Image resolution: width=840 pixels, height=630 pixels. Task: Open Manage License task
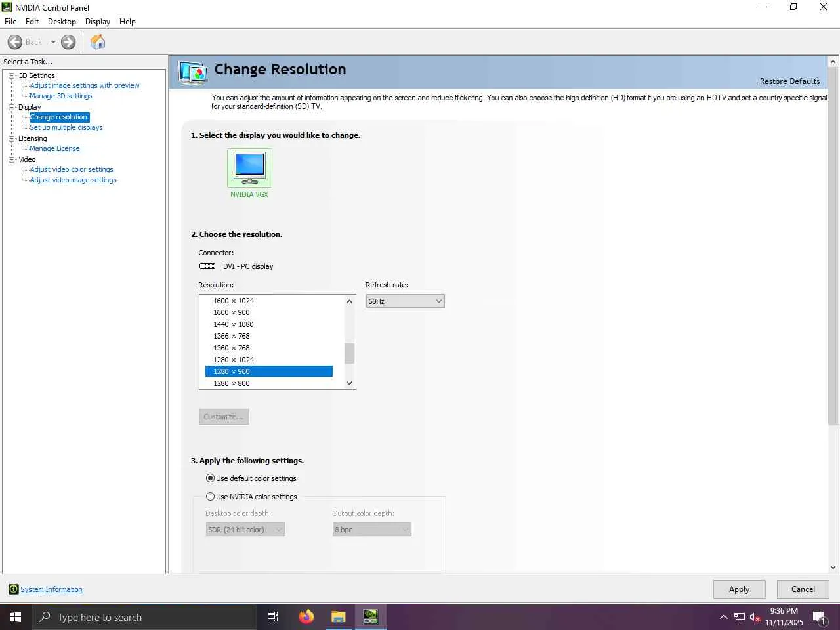point(54,148)
